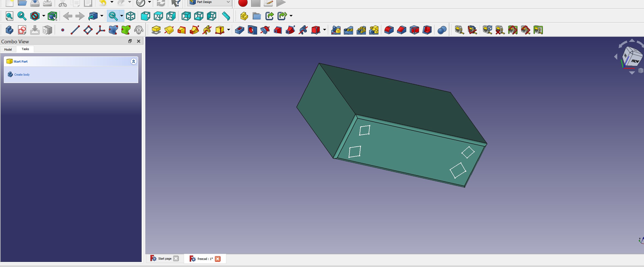The image size is (644, 267).
Task: Open Sync view dropdown arrow
Action: click(122, 16)
